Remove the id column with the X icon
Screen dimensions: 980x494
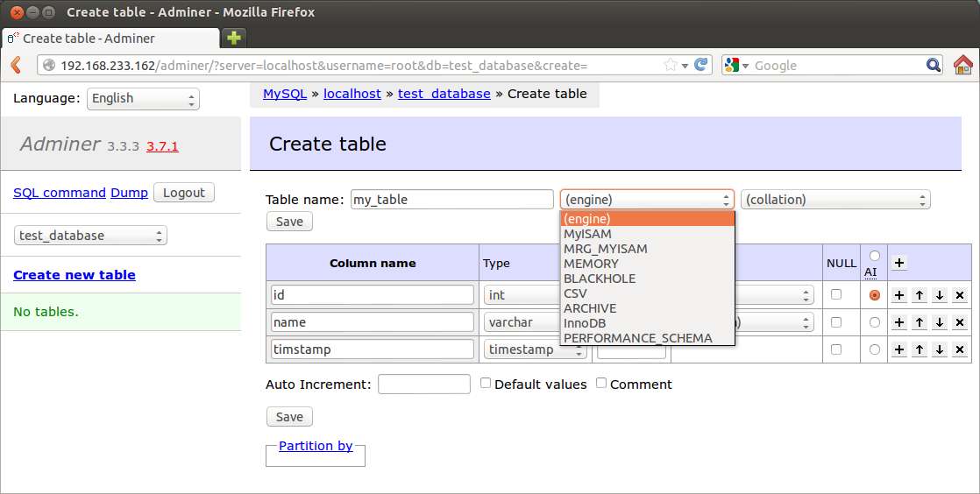(x=960, y=295)
